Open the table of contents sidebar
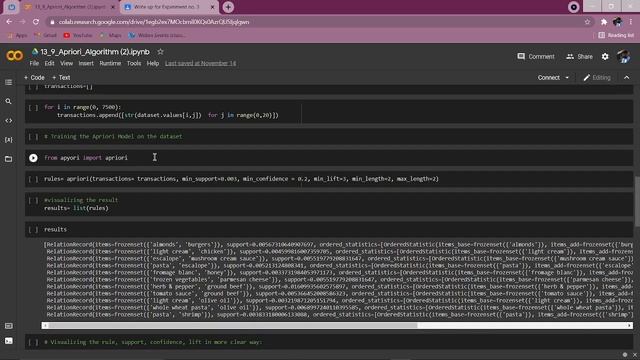Viewport: 640px width, 360px height. coord(8,82)
